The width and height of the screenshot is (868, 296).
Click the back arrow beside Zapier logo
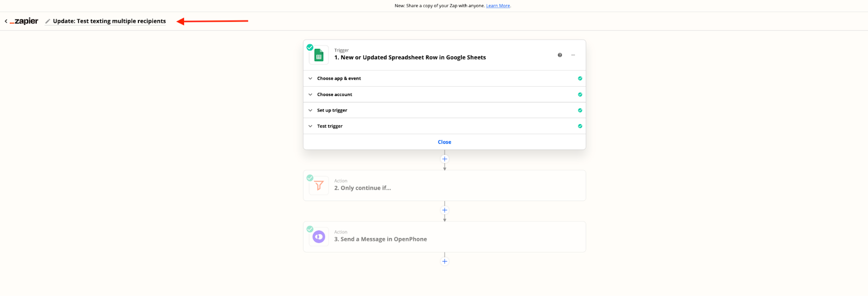tap(6, 21)
